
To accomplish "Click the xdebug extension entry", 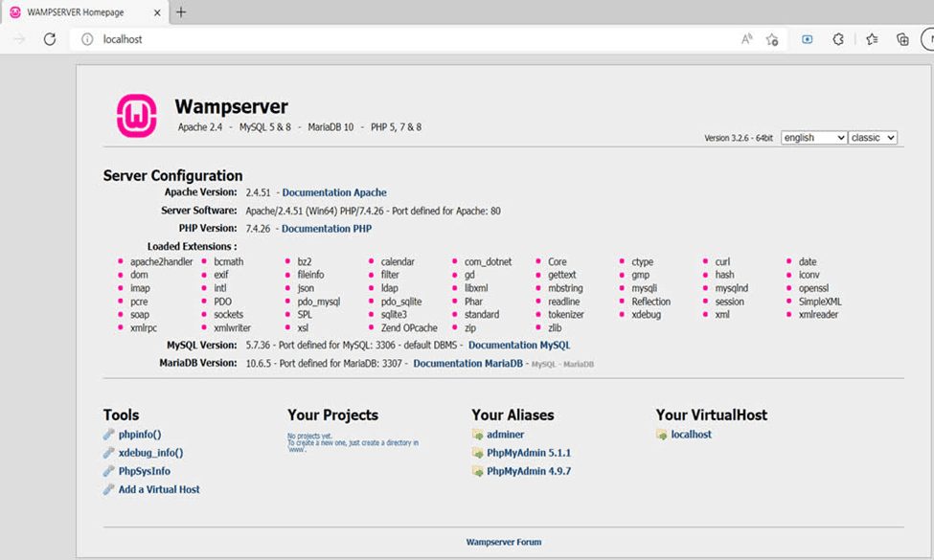I will [647, 314].
